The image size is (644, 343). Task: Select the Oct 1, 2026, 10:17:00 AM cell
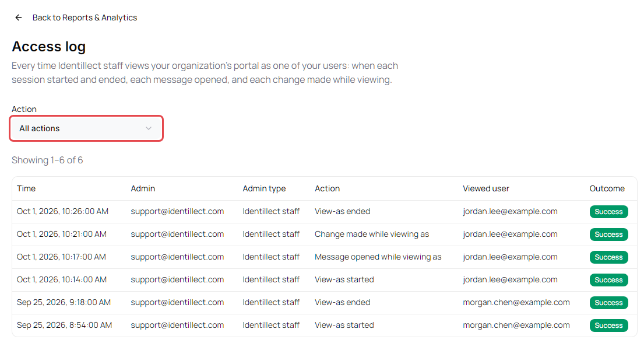click(x=61, y=257)
